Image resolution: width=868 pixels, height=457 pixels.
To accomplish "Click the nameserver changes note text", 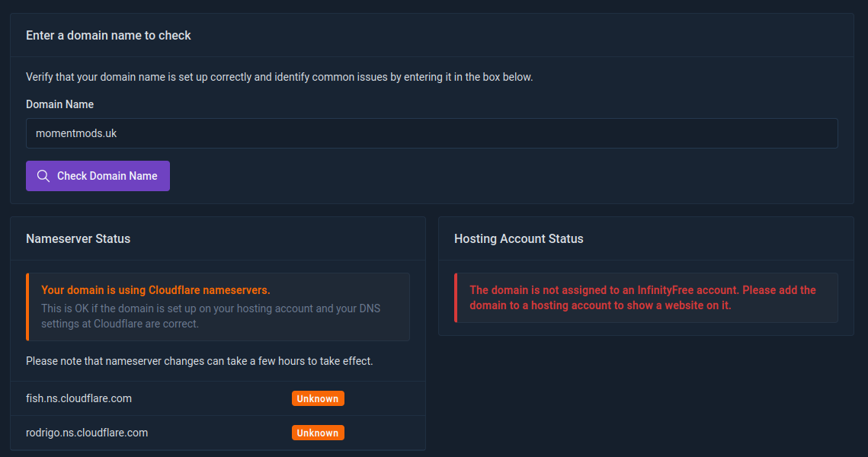I will (199, 361).
